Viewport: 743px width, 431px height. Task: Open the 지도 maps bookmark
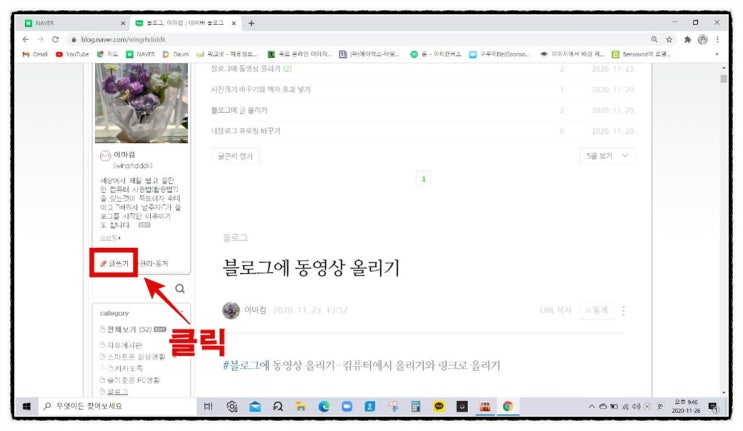pos(107,54)
